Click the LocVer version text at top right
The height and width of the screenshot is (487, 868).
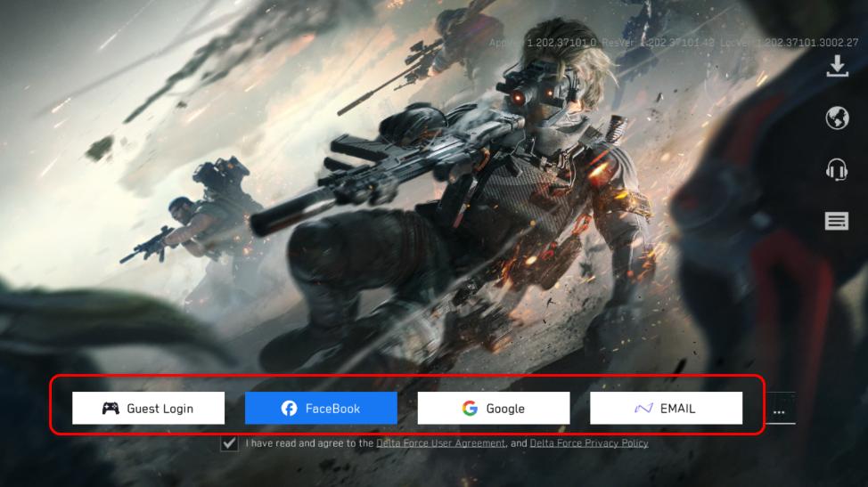coord(807,43)
